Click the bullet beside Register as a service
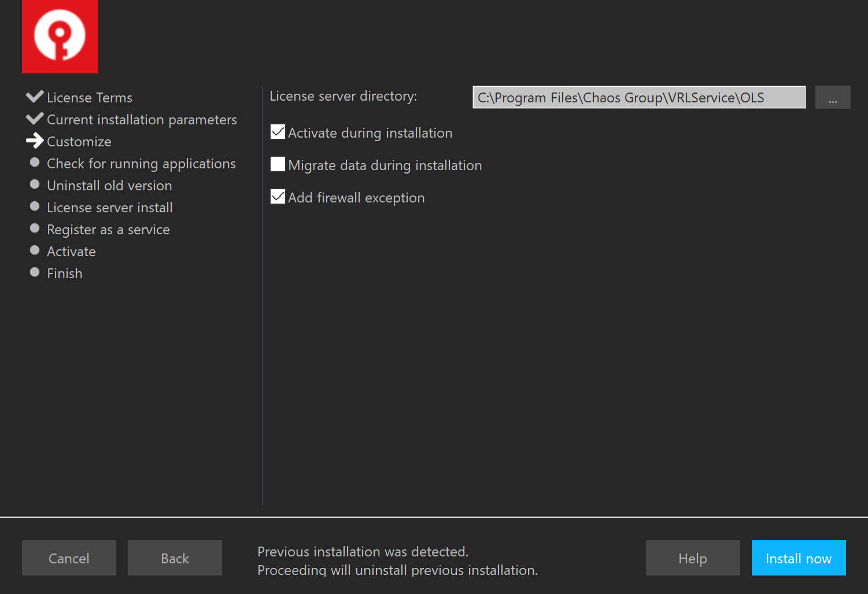 (x=35, y=228)
